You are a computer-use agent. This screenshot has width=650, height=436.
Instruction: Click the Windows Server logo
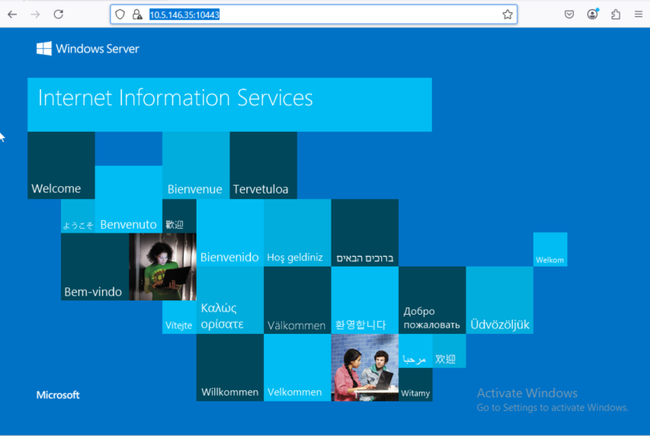pos(87,48)
